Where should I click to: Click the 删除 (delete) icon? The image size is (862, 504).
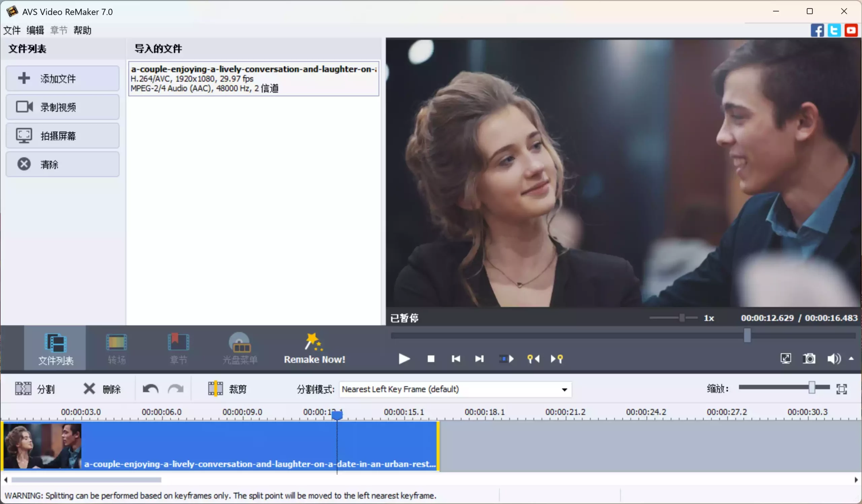102,389
